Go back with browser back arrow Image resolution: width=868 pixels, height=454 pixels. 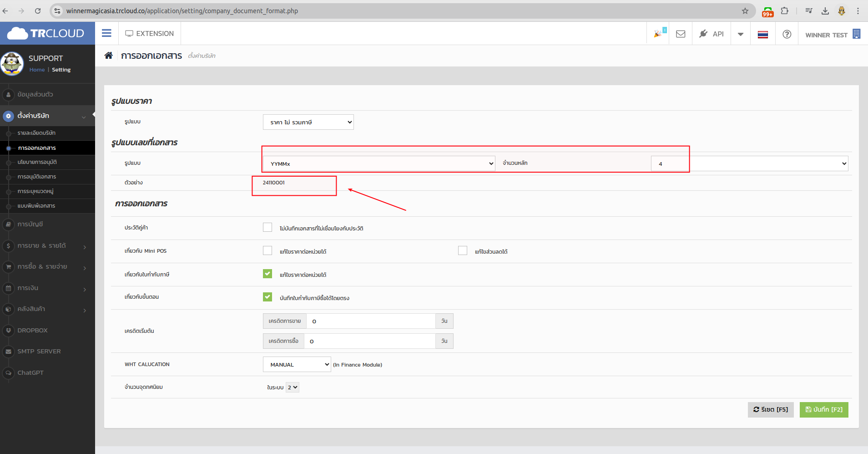5,10
